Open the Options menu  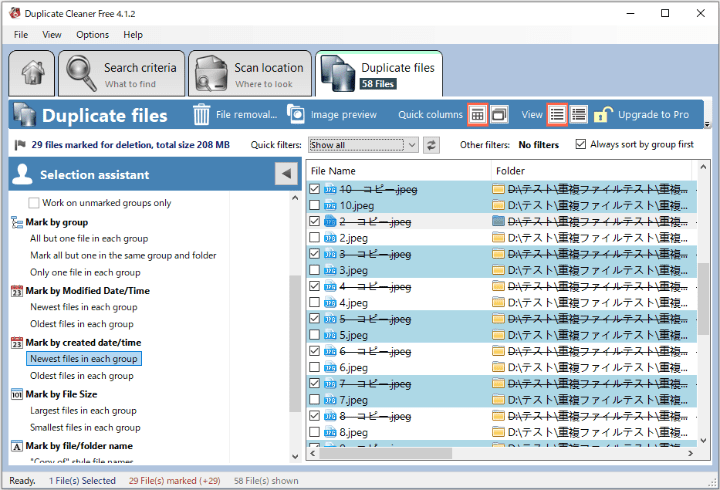(x=92, y=35)
